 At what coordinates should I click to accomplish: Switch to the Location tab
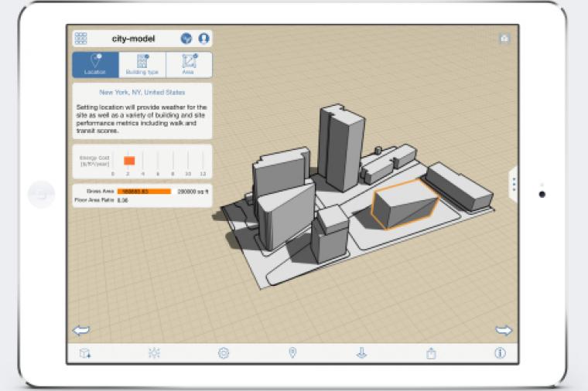click(95, 65)
